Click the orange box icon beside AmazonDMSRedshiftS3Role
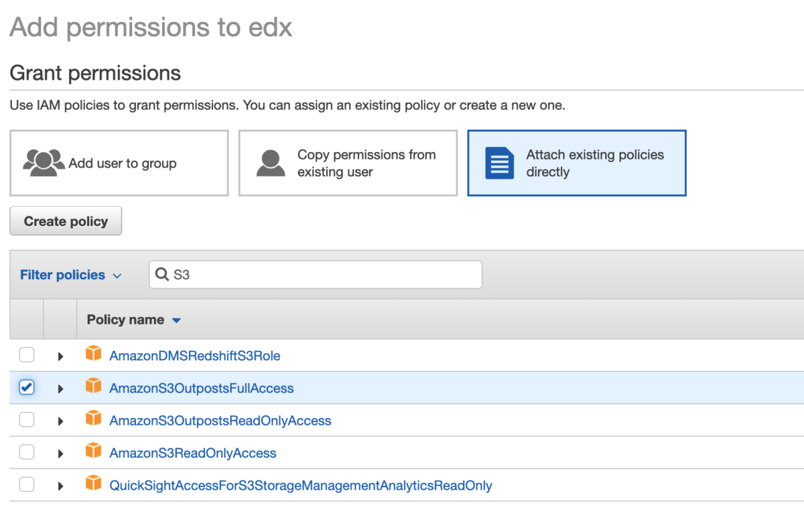The image size is (804, 532). 94,354
